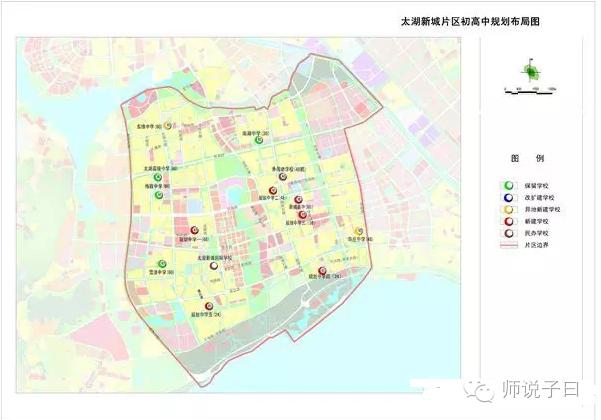Select the 保留学校 legend text
Screen dimensions: 601x420
(537, 186)
